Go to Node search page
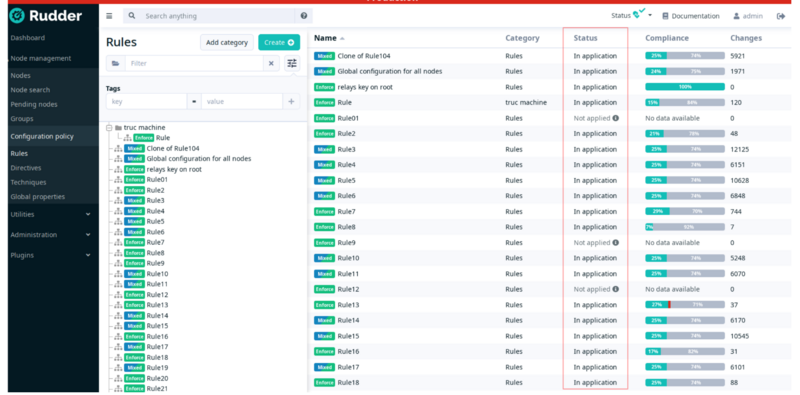Viewport: 800px width, 395px height. click(30, 90)
